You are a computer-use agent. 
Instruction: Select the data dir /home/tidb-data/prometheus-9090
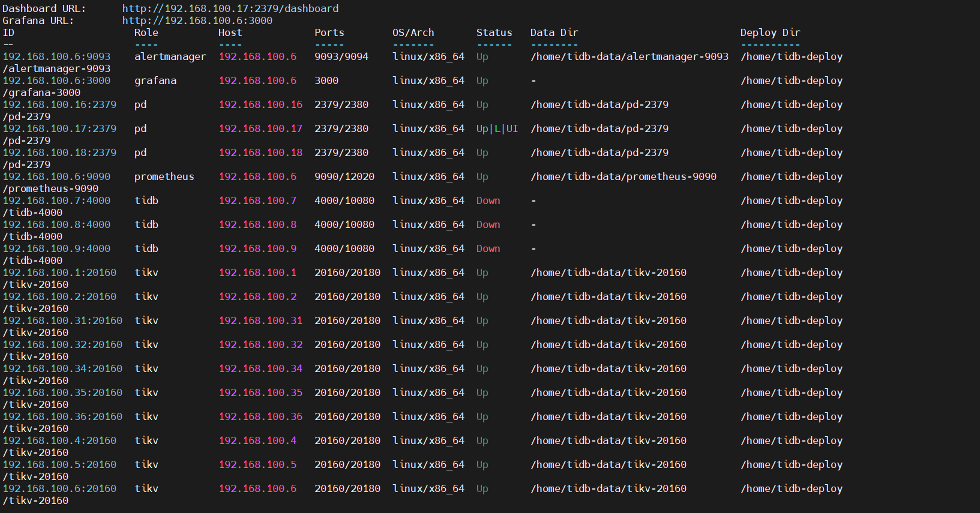pyautogui.click(x=623, y=176)
